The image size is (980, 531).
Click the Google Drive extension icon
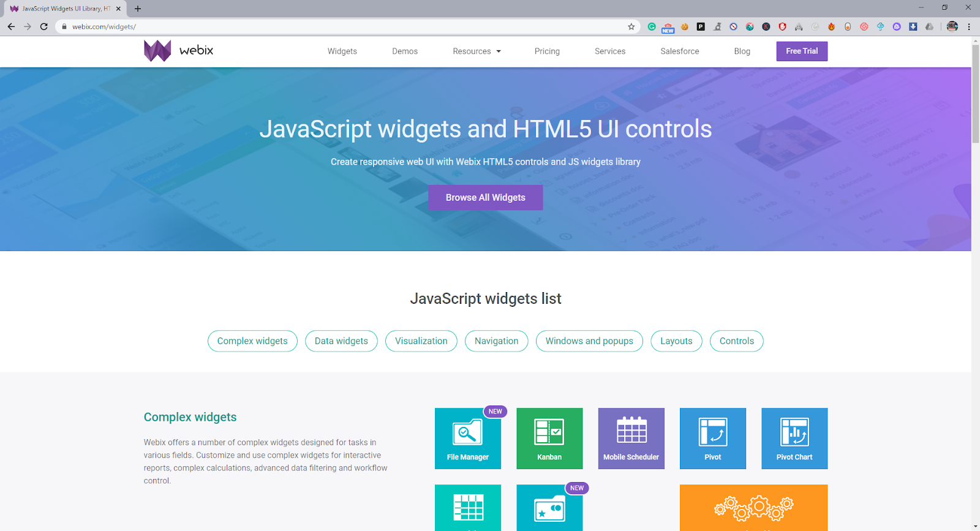pos(929,26)
